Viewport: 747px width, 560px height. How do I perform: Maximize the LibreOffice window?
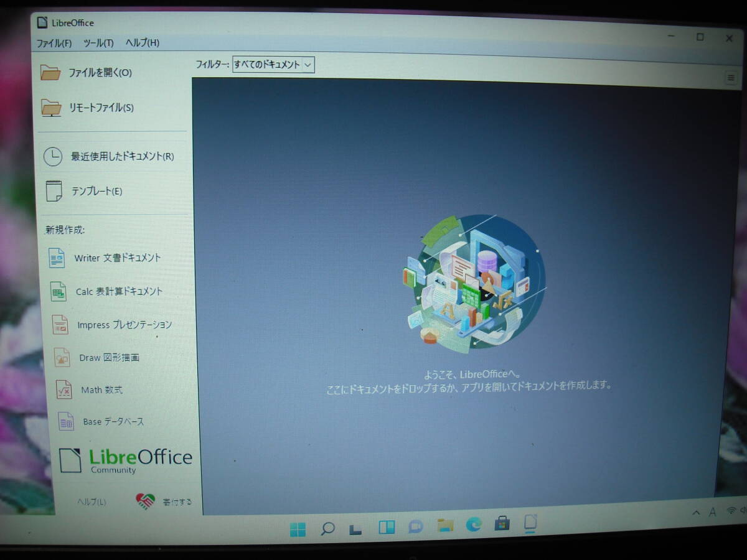click(700, 37)
